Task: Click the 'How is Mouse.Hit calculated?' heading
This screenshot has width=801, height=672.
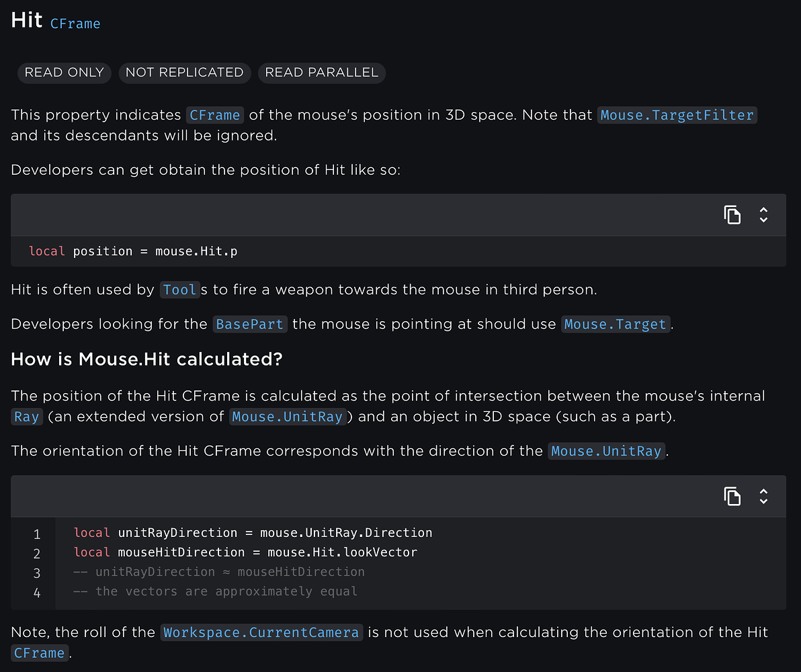Action: click(146, 360)
